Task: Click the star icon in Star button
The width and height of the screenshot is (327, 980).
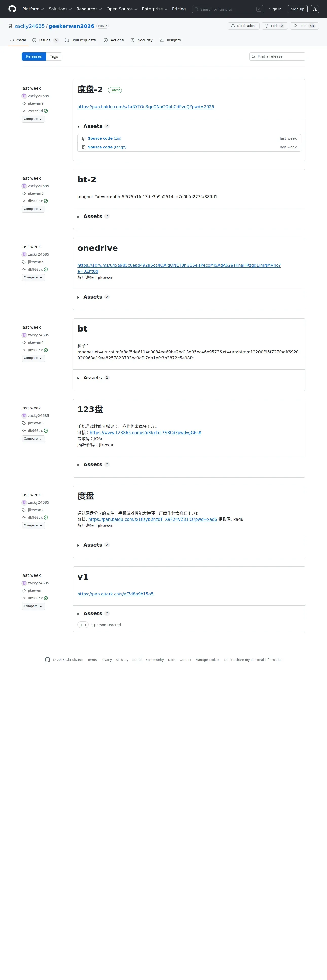Action: (x=295, y=26)
